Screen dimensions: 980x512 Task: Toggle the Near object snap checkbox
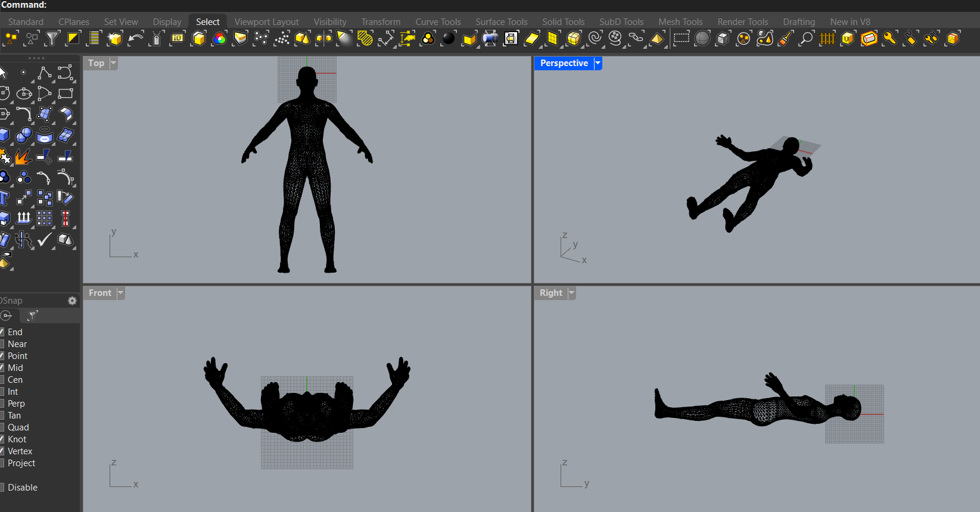point(2,344)
